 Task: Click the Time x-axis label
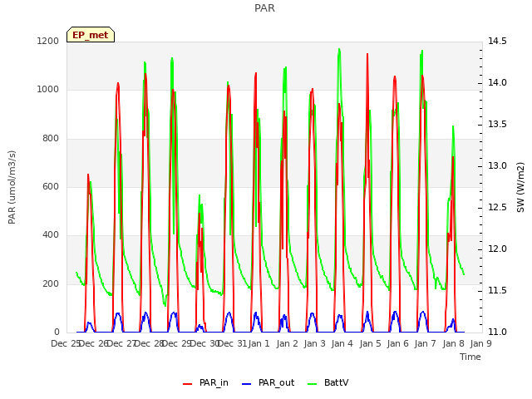point(470,357)
